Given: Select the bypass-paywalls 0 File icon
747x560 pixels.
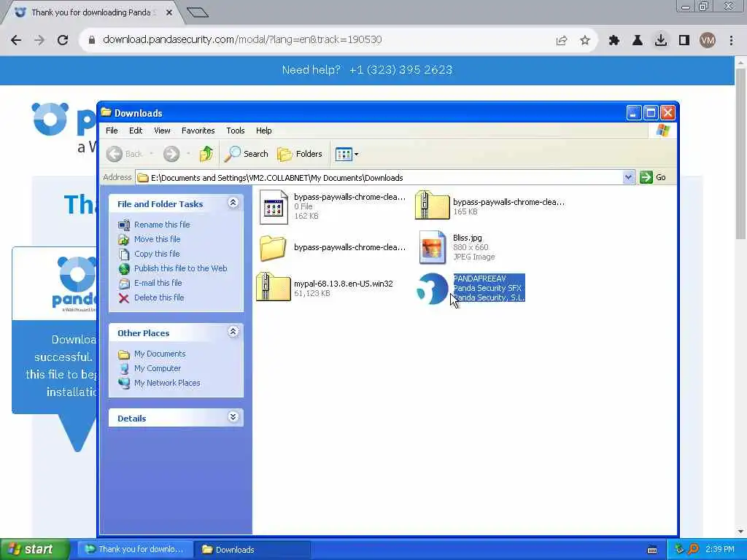Looking at the screenshot, I should [274, 207].
